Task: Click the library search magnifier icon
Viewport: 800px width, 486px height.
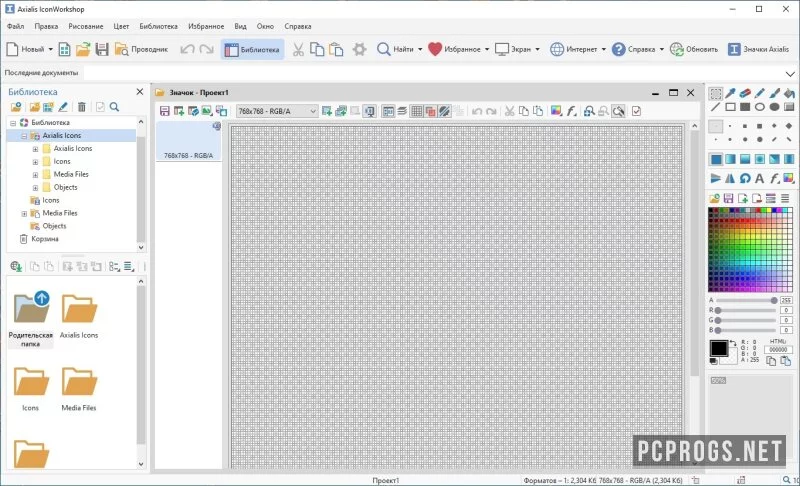Action: (114, 107)
